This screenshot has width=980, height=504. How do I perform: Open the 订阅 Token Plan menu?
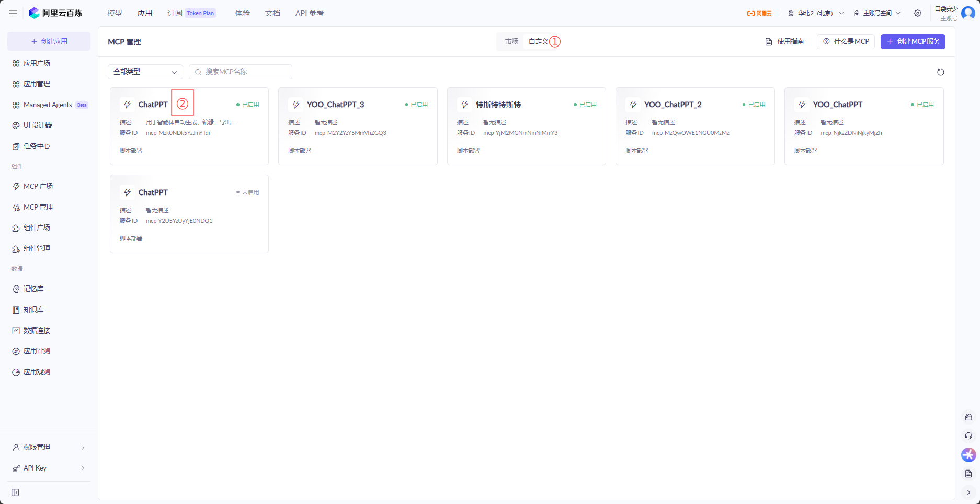191,13
